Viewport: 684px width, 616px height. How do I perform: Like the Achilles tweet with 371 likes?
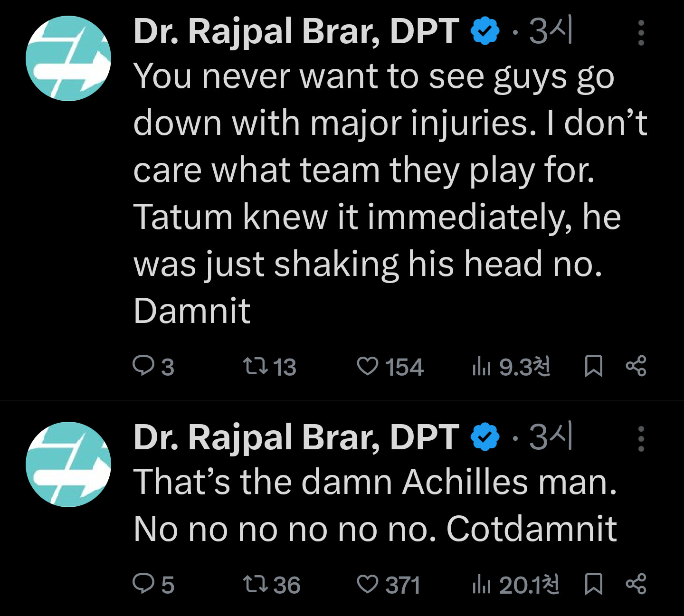pos(367,584)
